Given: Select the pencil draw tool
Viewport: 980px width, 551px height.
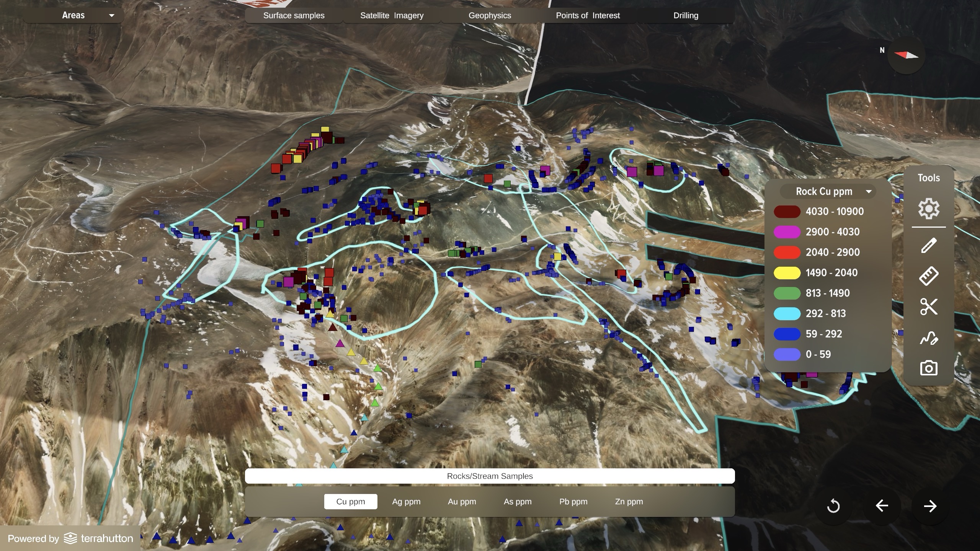Looking at the screenshot, I should tap(928, 246).
